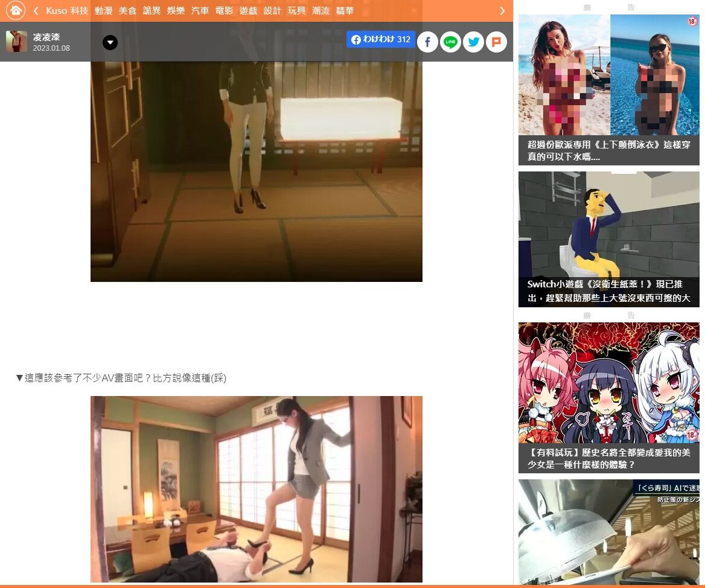Click the post date 2023.01.08
Image resolution: width=705 pixels, height=588 pixels.
[51, 48]
